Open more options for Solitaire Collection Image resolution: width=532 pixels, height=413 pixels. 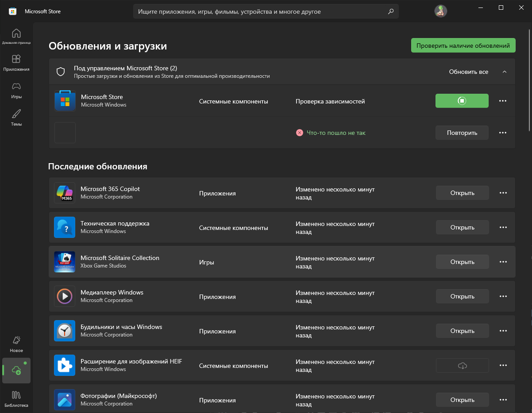(x=503, y=262)
